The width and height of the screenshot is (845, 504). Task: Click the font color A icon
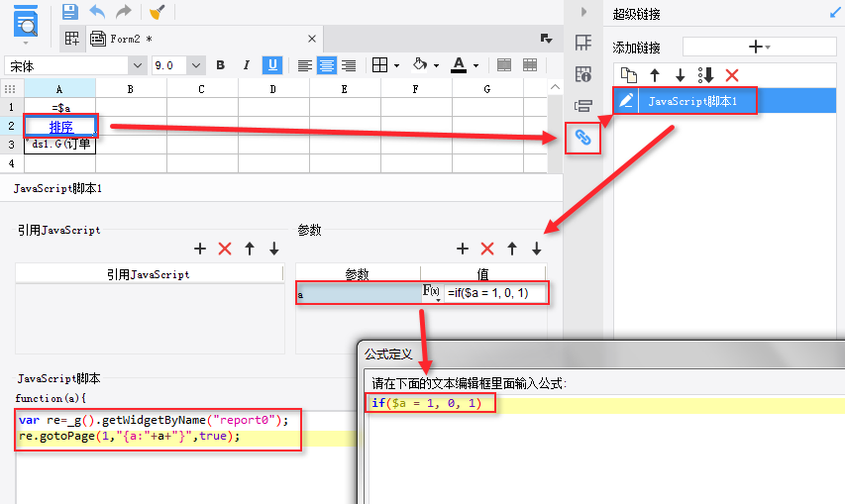[459, 65]
